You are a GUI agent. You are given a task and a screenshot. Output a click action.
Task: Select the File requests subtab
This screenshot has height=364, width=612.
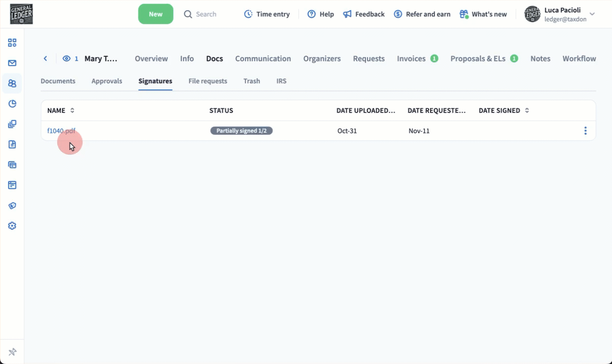207,81
